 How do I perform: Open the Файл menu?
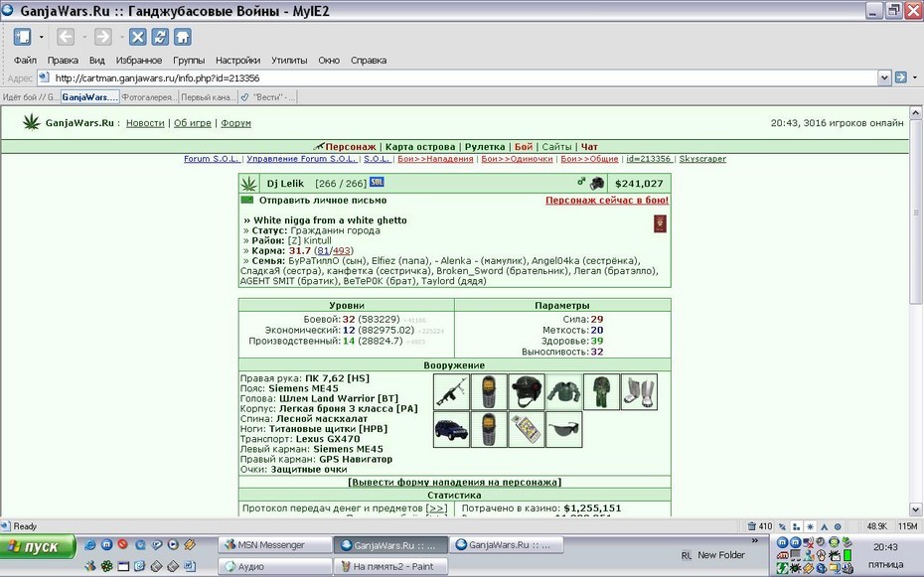coord(25,60)
